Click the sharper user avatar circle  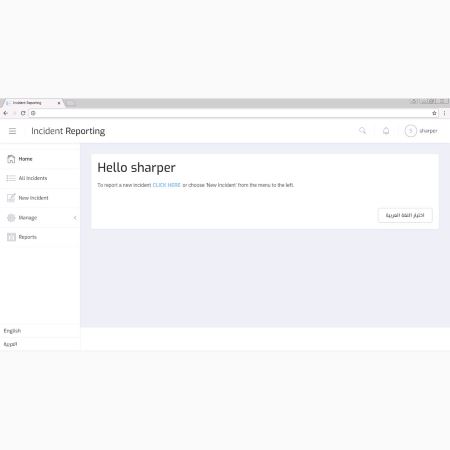(411, 131)
